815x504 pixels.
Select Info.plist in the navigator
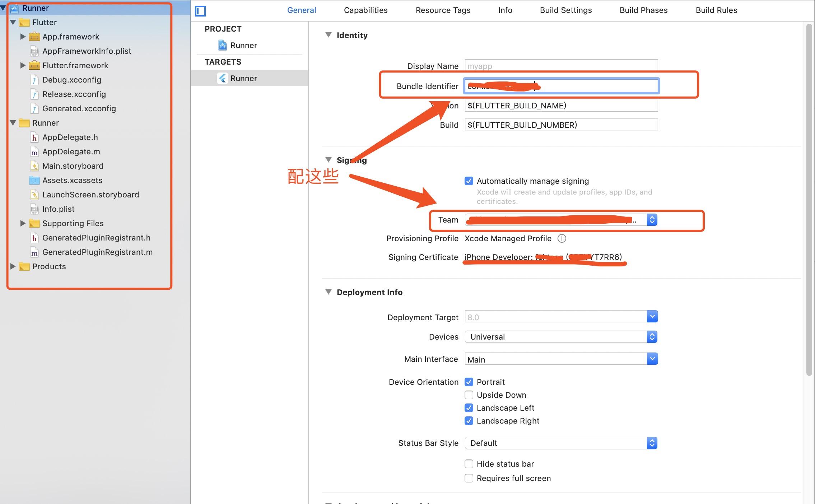pyautogui.click(x=58, y=209)
